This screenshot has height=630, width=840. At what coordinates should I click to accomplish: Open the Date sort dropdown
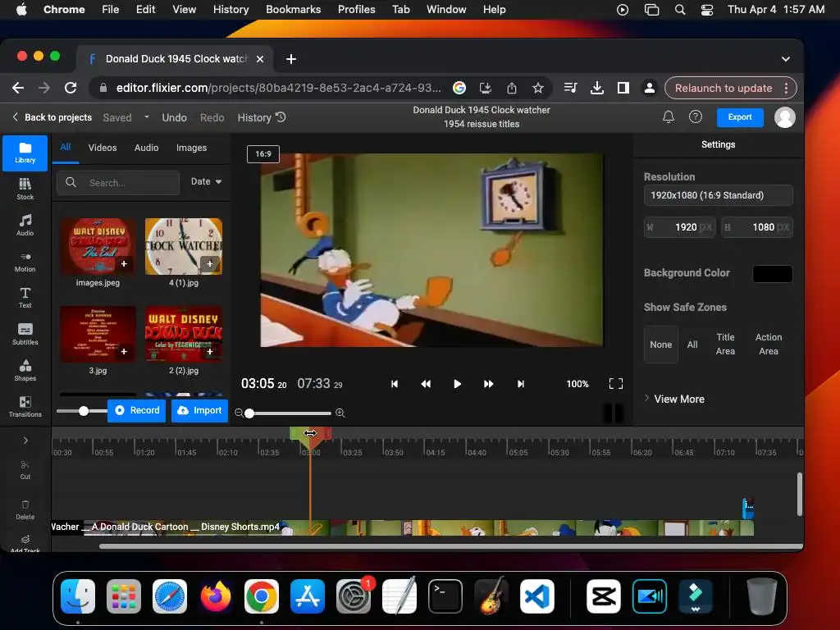(206, 181)
